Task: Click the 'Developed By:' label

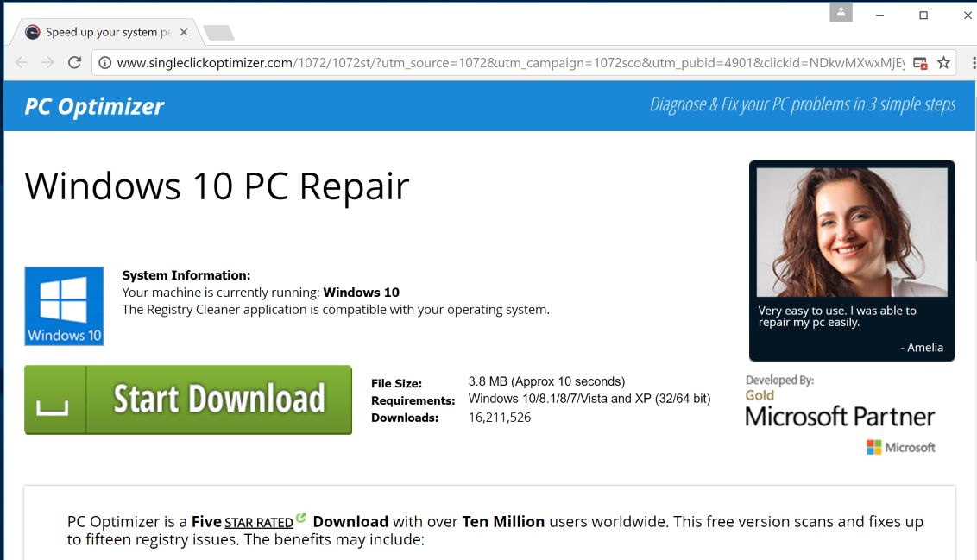Action: 779,380
